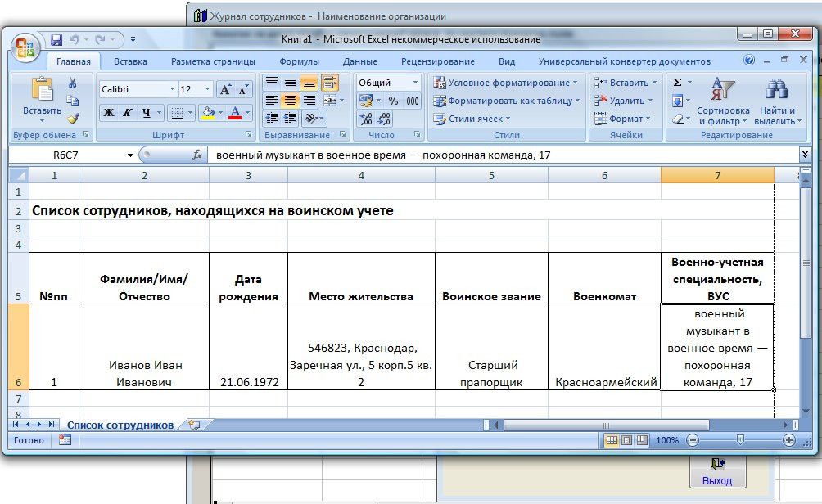822x504 pixels.
Task: Toggle bold formatting (Ж)
Action: 109,113
